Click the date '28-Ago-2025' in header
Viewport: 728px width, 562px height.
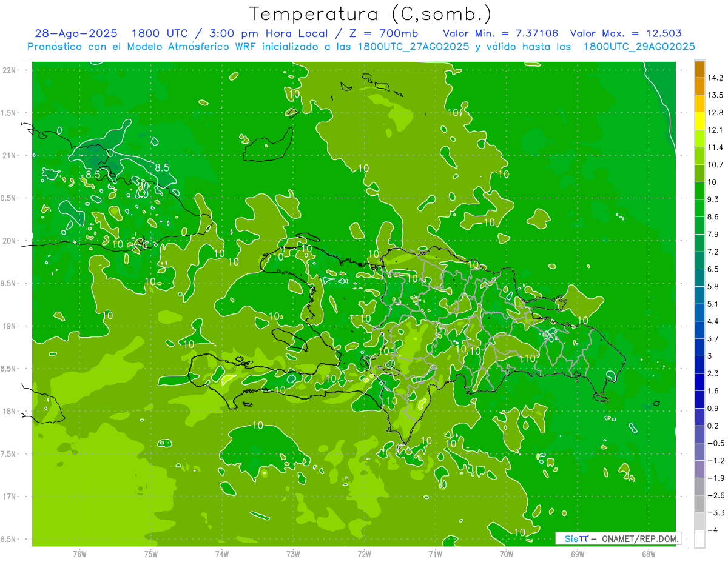coord(76,33)
